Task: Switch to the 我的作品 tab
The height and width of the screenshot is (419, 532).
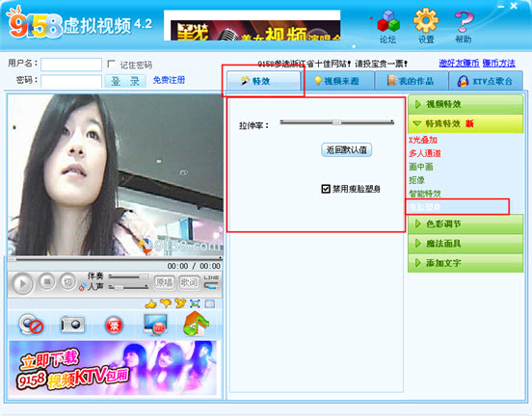Action: click(x=412, y=81)
